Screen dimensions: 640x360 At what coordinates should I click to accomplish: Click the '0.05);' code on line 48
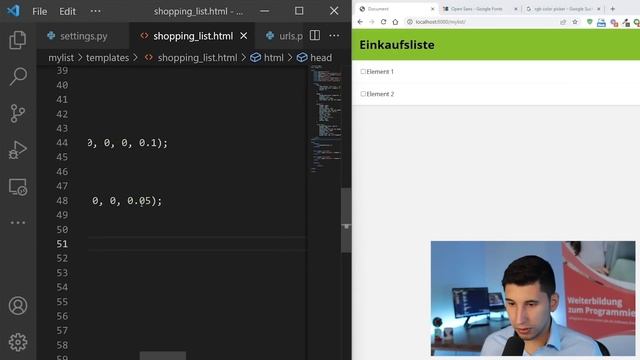(144, 200)
